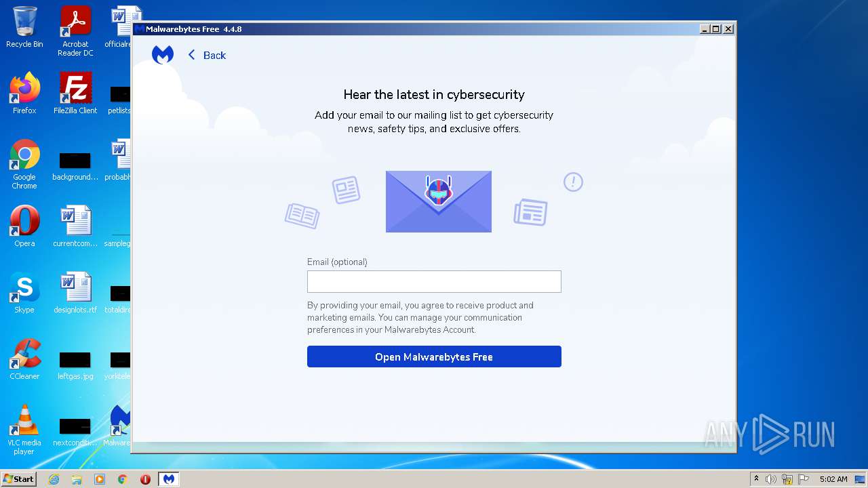868x488 pixels.
Task: Click the Open Malwarebytes Free button
Action: [434, 357]
